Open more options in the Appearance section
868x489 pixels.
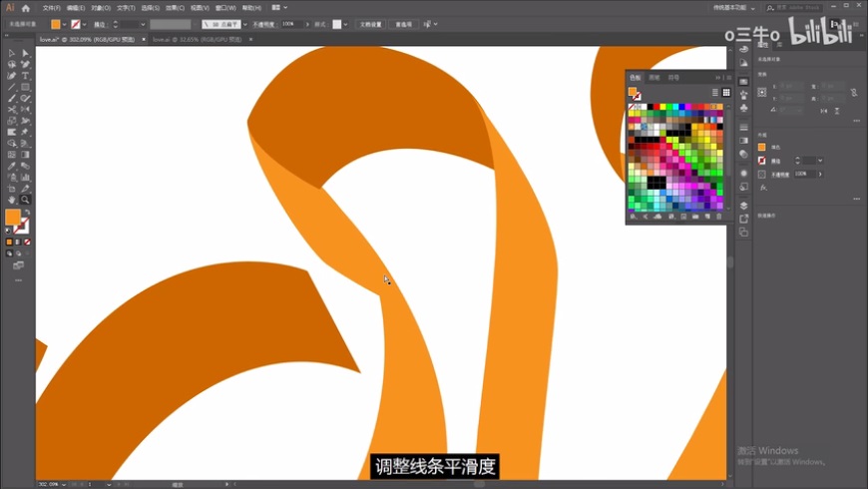coord(856,199)
